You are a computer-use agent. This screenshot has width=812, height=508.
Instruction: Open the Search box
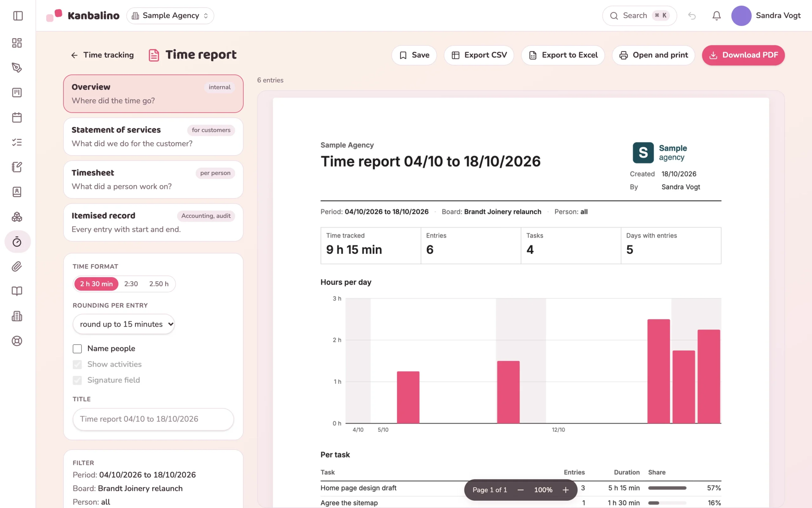tap(639, 16)
